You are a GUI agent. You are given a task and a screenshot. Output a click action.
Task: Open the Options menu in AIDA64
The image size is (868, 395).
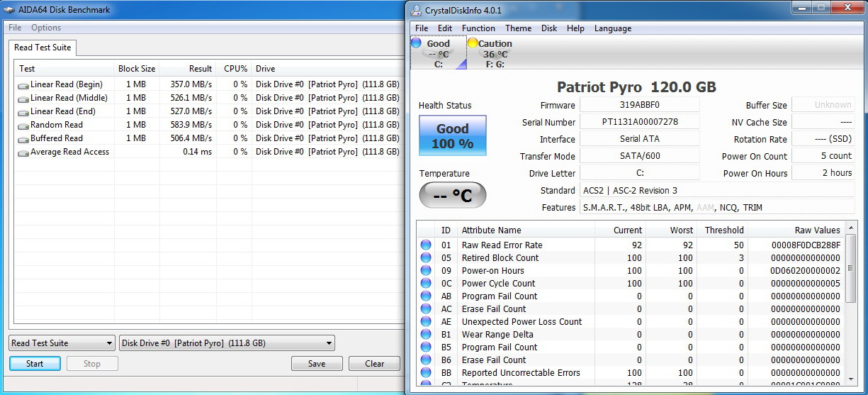[x=46, y=28]
